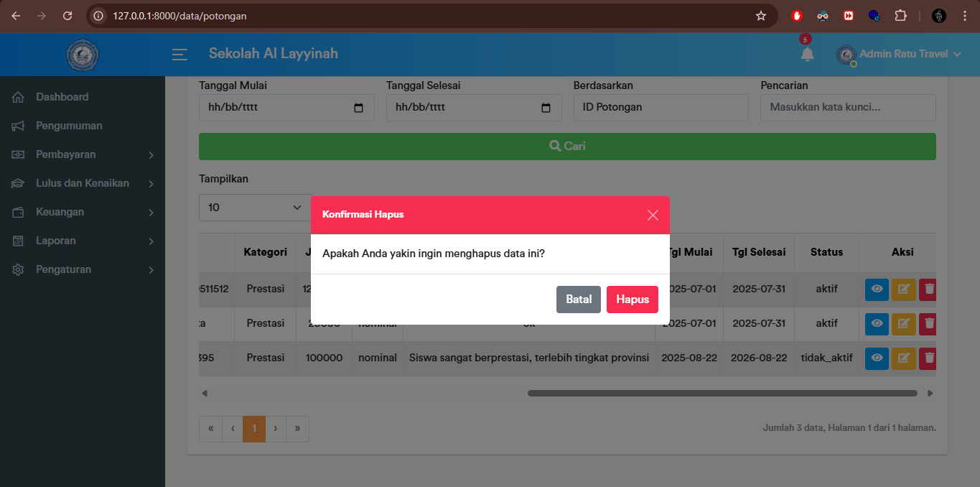Screen dimensions: 980x487
Task: Click the edit pencil icon on the first aktif row
Action: (x=903, y=289)
